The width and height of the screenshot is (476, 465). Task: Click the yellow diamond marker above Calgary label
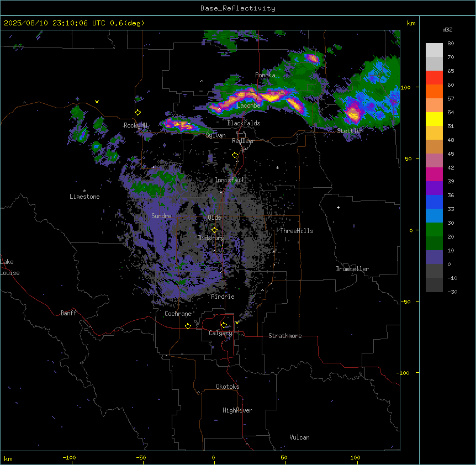click(x=224, y=325)
